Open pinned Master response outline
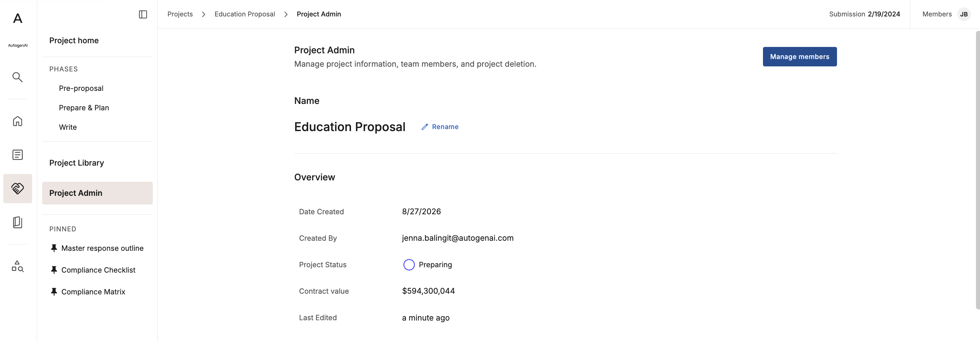The height and width of the screenshot is (342, 980). (x=102, y=248)
